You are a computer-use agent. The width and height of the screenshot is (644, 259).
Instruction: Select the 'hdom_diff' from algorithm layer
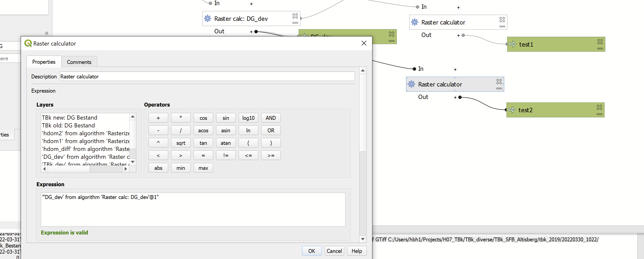pyautogui.click(x=85, y=149)
